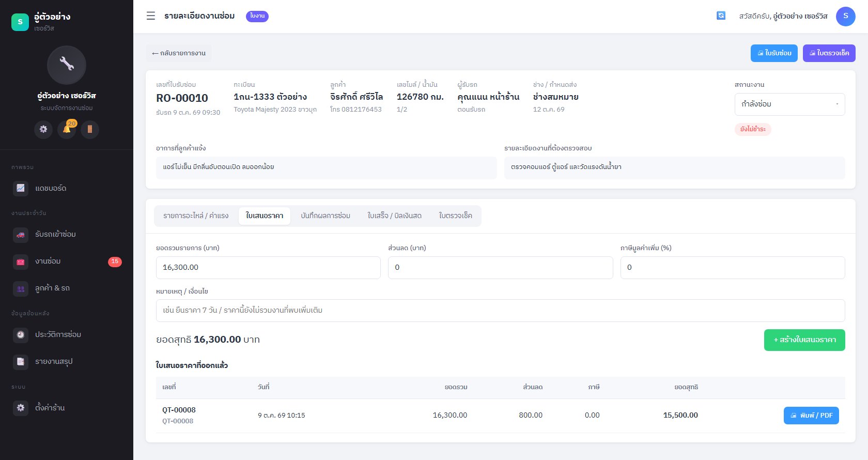
Task: Focus the ยอดรวมรายการ (บาท) field
Action: point(268,268)
